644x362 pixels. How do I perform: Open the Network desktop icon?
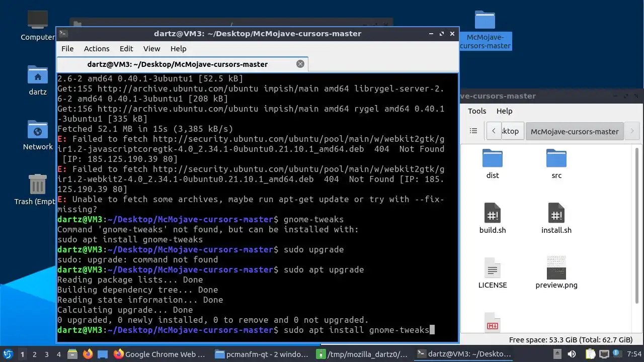click(x=37, y=135)
